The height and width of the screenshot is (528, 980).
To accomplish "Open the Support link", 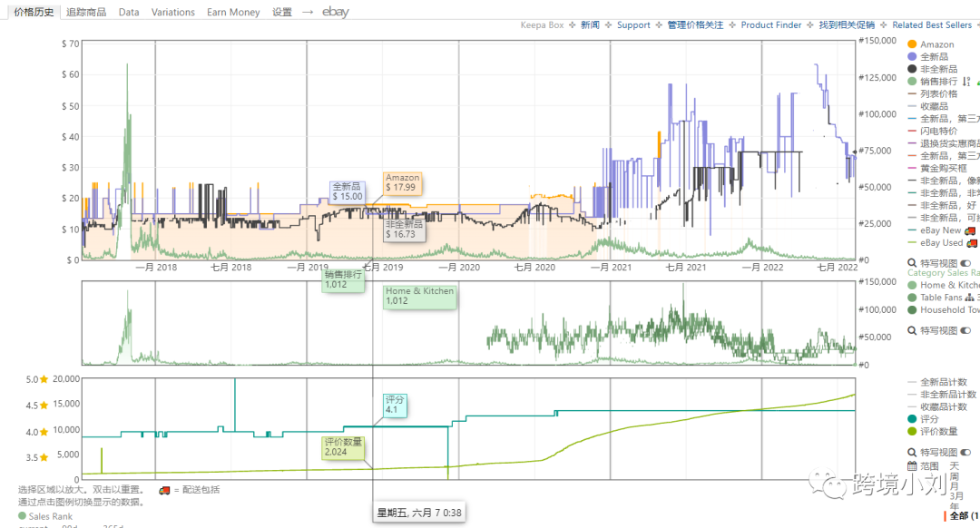I will 633,25.
